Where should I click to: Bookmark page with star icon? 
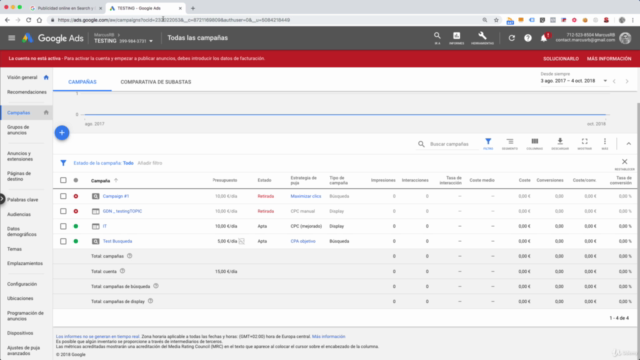(496, 20)
